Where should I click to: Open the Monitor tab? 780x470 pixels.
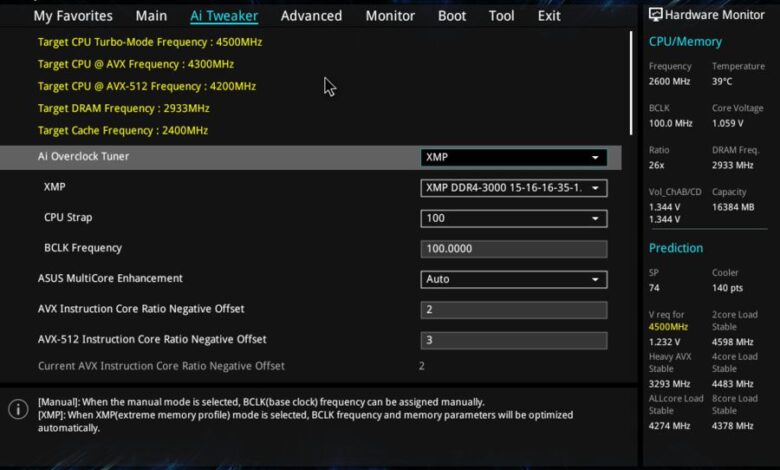(390, 16)
